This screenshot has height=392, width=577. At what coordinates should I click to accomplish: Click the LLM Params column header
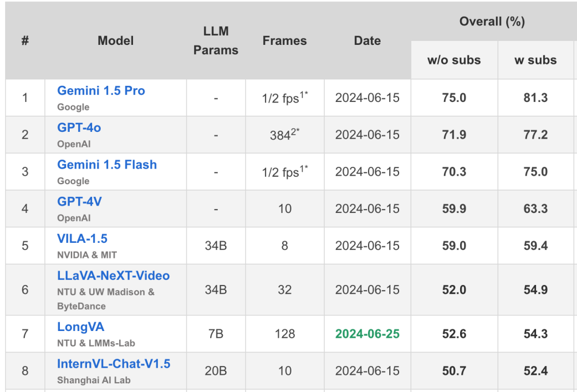215,40
